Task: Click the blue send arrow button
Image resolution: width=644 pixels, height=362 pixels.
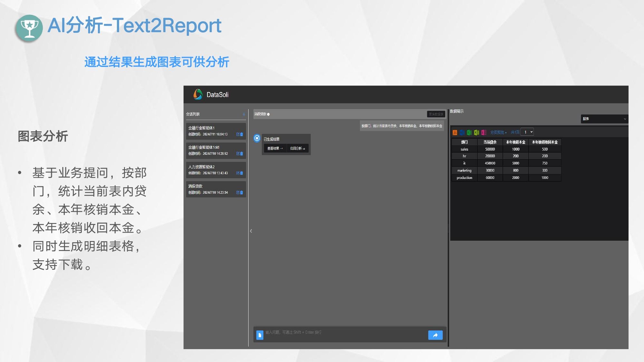Action: tap(435, 335)
